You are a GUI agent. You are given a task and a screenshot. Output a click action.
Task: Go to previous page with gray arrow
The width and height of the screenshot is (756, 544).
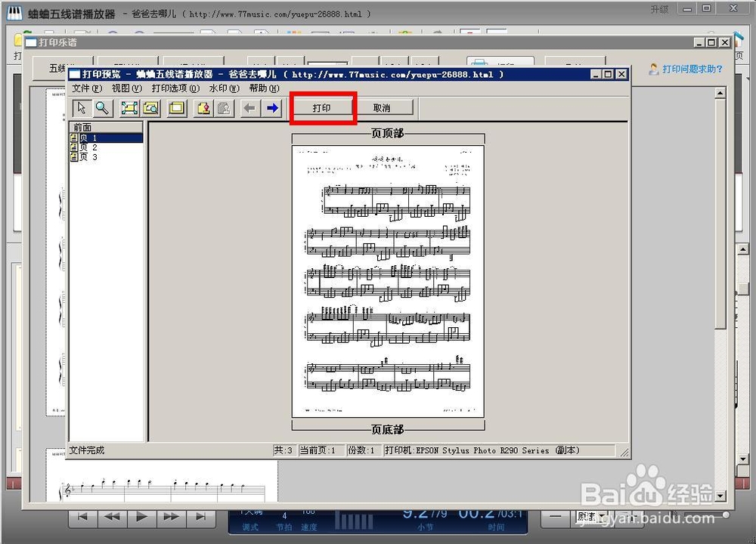pos(249,108)
